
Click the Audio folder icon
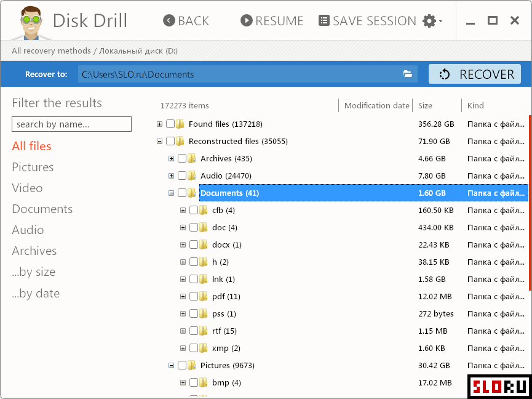(x=192, y=175)
